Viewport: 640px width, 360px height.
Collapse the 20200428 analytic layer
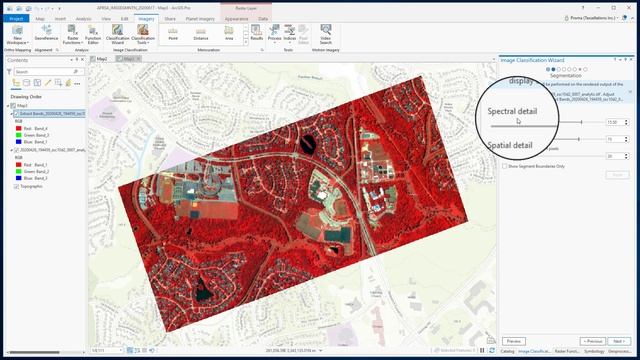11,150
